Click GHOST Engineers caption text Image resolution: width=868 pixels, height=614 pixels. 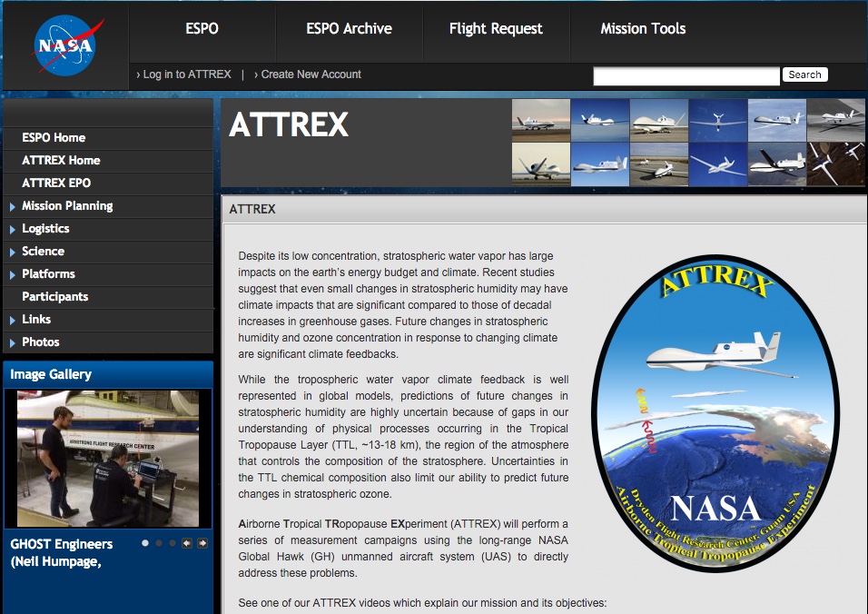tap(62, 552)
